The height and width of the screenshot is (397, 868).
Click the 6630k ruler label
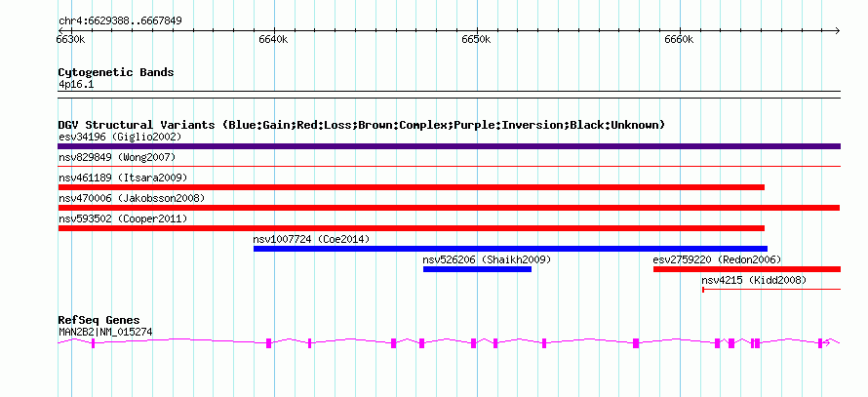click(x=71, y=40)
